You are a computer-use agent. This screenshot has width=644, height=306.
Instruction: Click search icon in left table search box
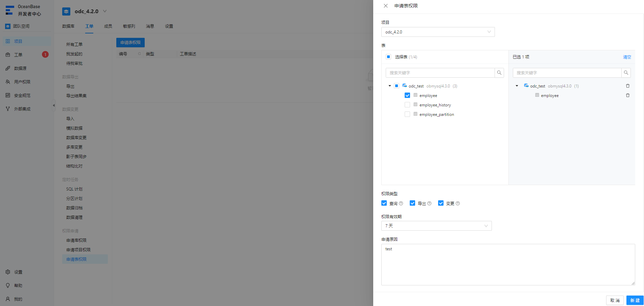point(499,73)
